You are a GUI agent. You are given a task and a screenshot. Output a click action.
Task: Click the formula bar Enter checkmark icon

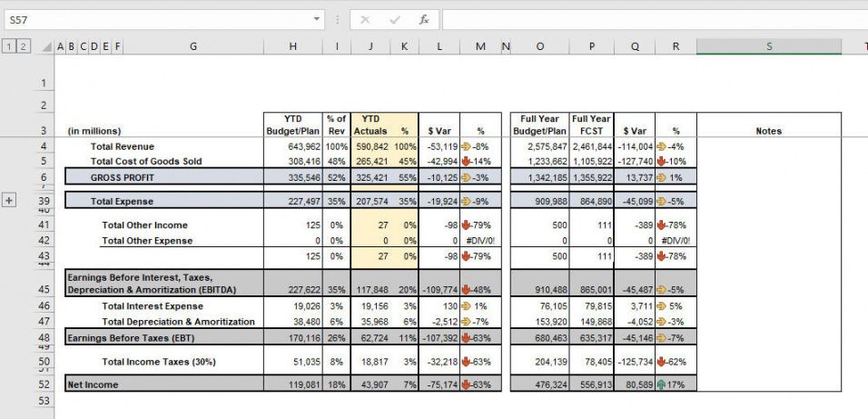(395, 20)
